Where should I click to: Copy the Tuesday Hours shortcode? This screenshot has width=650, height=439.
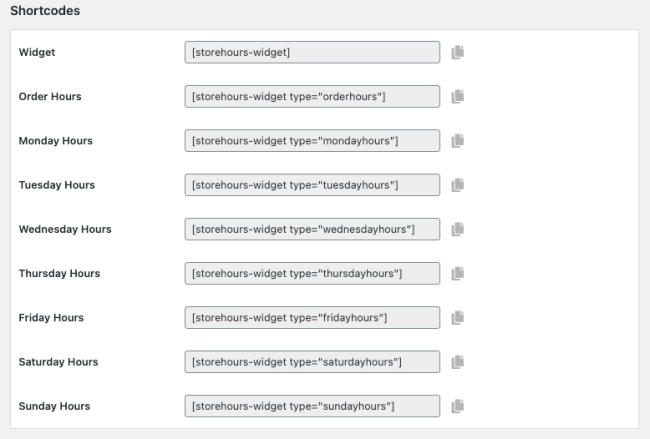click(x=459, y=185)
